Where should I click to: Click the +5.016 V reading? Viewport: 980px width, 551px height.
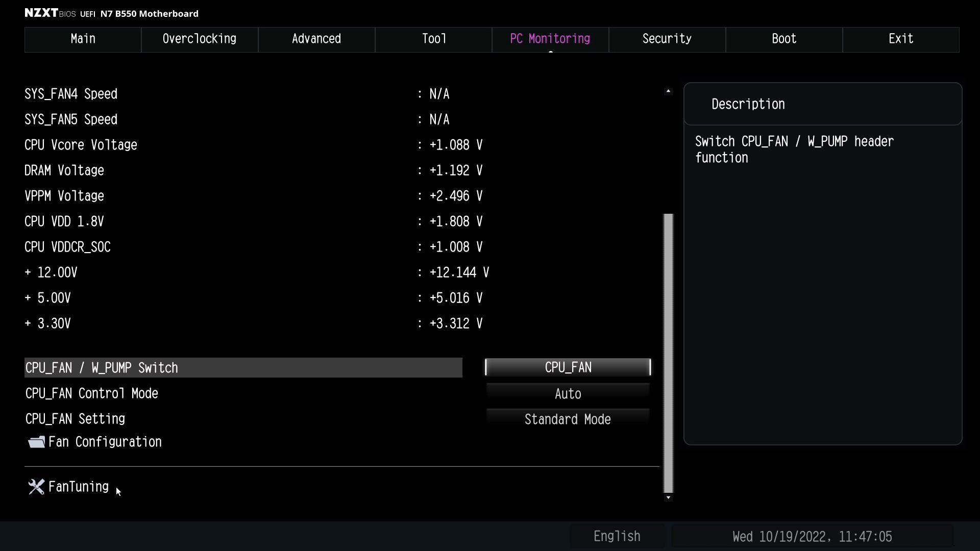(x=456, y=298)
